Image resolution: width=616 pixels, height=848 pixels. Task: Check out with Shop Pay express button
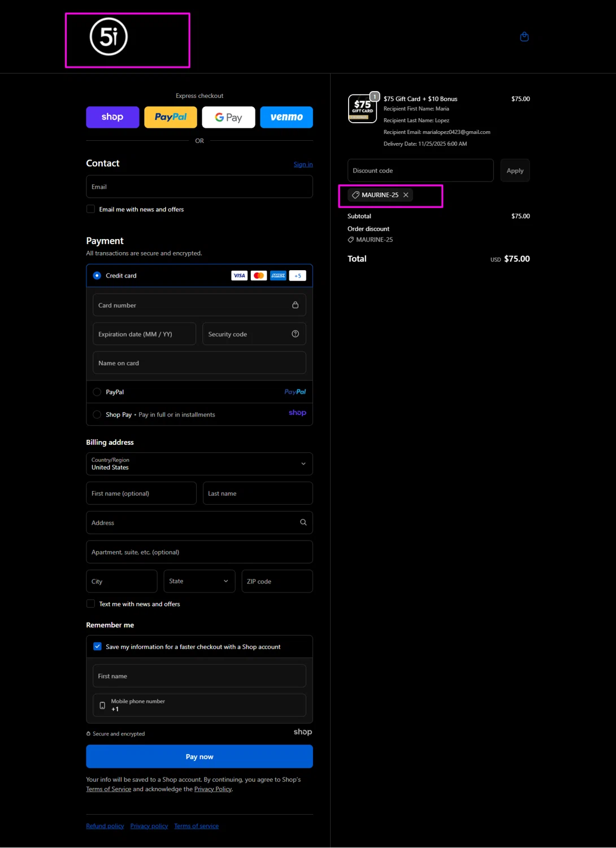tap(112, 117)
